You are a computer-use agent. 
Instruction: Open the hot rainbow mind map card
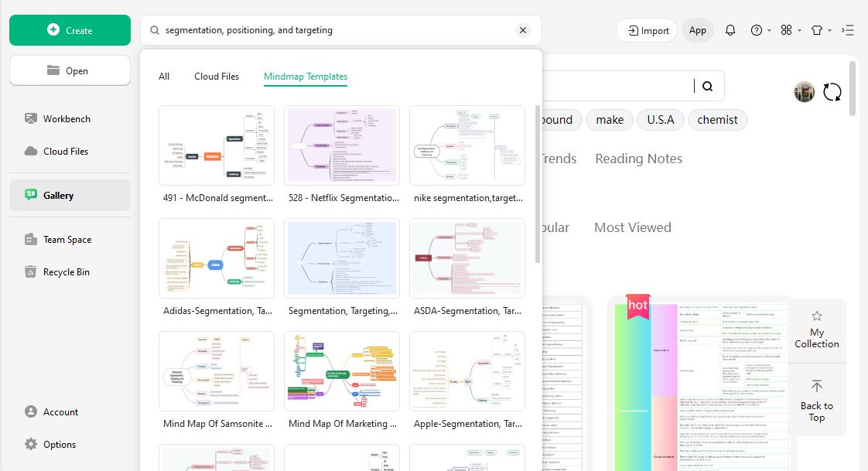(702, 384)
